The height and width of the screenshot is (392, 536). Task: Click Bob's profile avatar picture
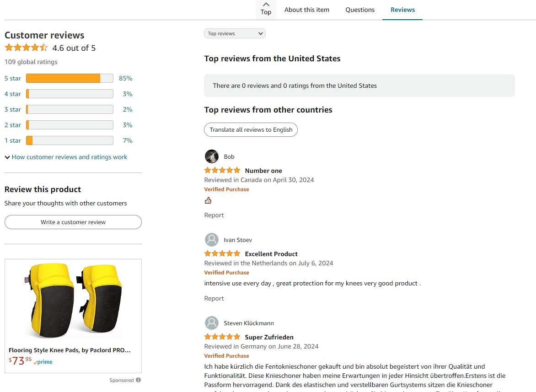pyautogui.click(x=212, y=156)
